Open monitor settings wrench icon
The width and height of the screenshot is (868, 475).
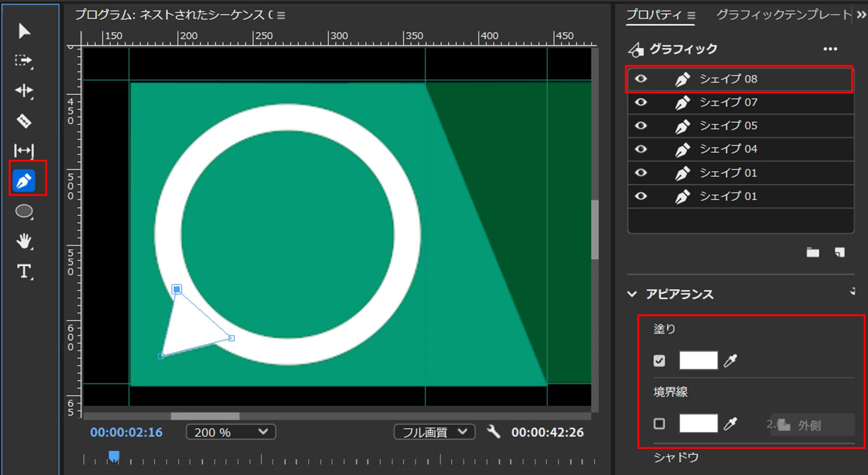493,431
